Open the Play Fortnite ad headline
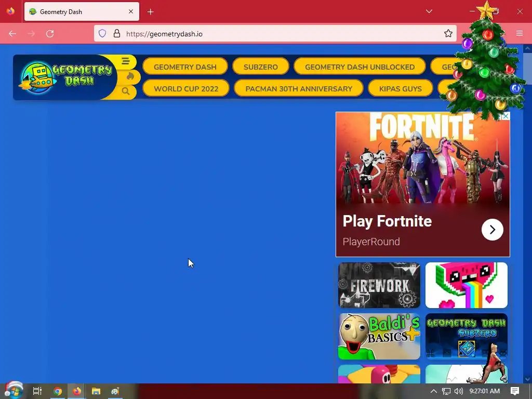This screenshot has height=399, width=532. 387,221
